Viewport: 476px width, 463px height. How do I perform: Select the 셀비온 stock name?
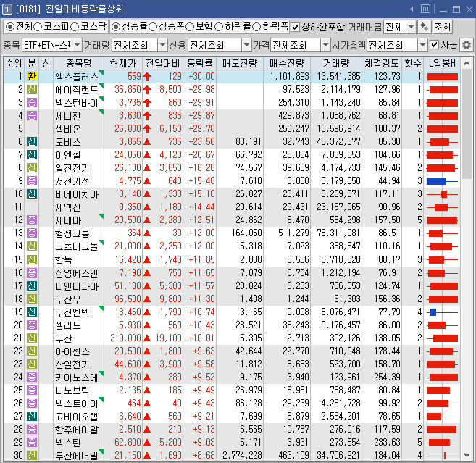(x=67, y=129)
